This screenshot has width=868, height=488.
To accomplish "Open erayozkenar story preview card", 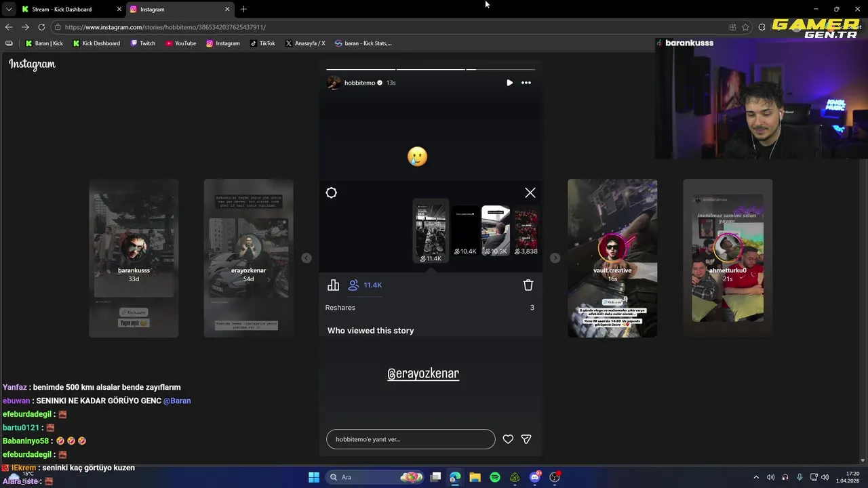I will pos(249,258).
